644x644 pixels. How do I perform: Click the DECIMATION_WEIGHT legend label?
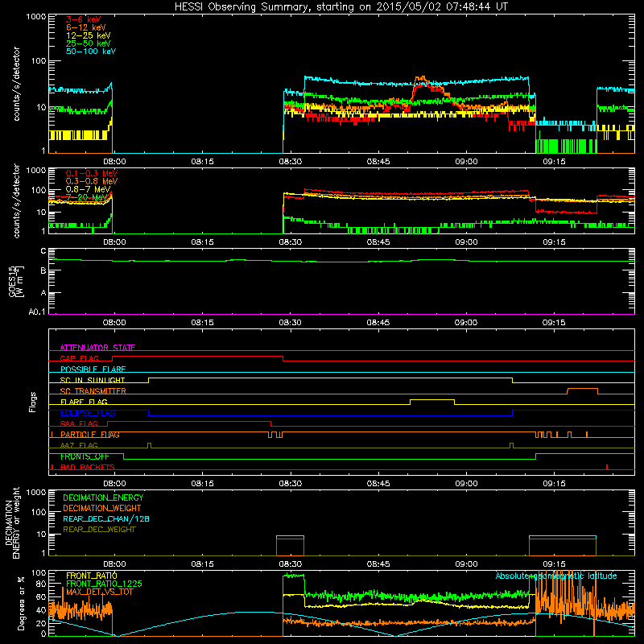pos(102,508)
